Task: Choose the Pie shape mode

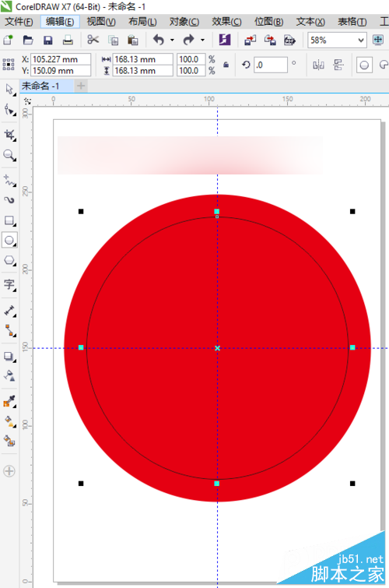Action: [384, 65]
